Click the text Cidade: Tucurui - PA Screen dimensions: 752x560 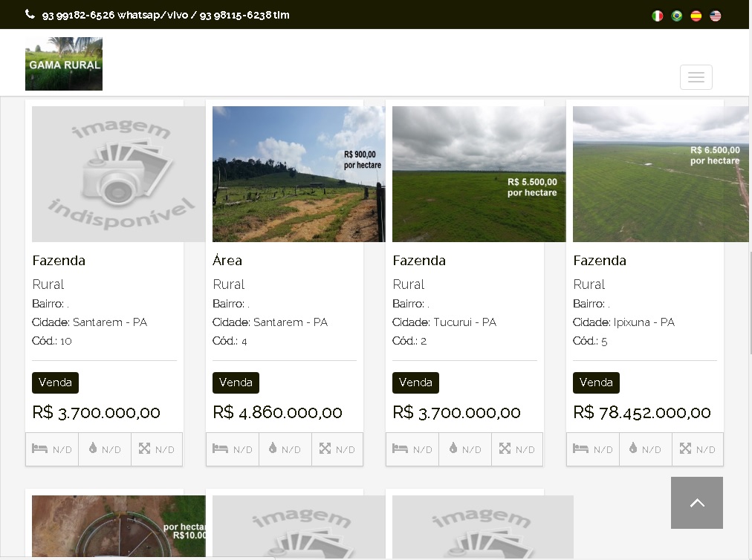444,322
